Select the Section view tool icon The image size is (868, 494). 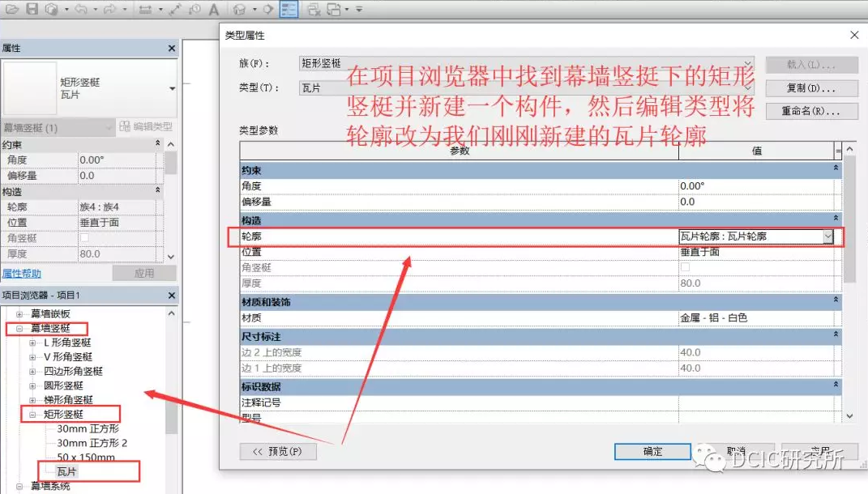[268, 9]
